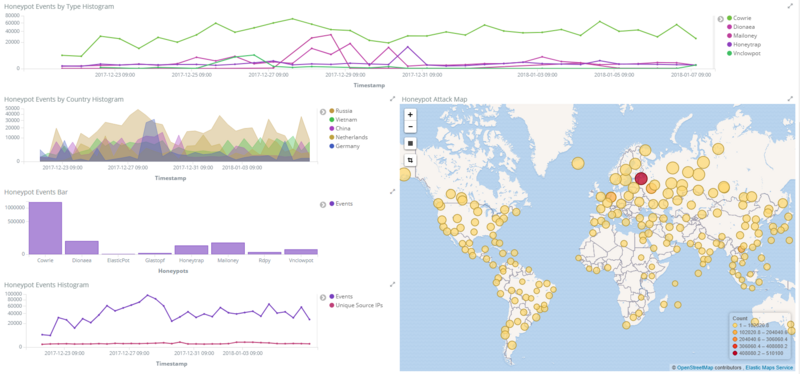Toggle Events legend in Honeypot Events Bar

(x=341, y=204)
